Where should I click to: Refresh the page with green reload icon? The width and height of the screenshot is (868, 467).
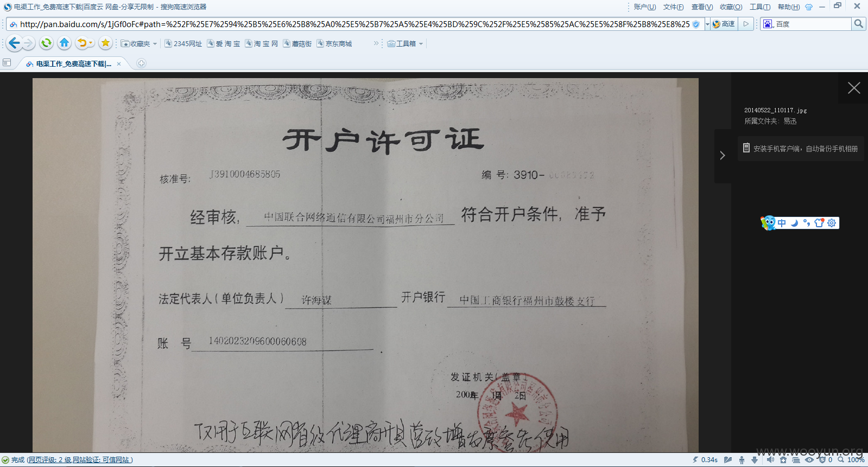pyautogui.click(x=46, y=43)
